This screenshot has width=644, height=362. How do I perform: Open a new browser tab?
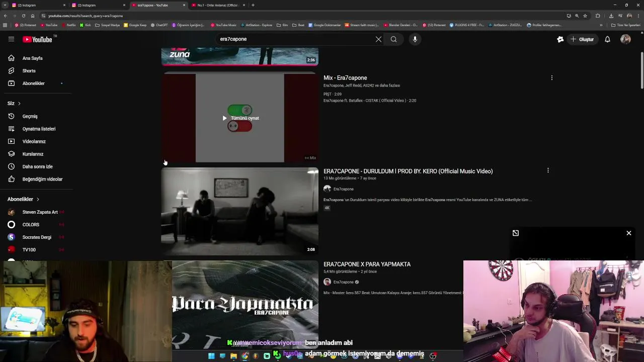pyautogui.click(x=253, y=5)
